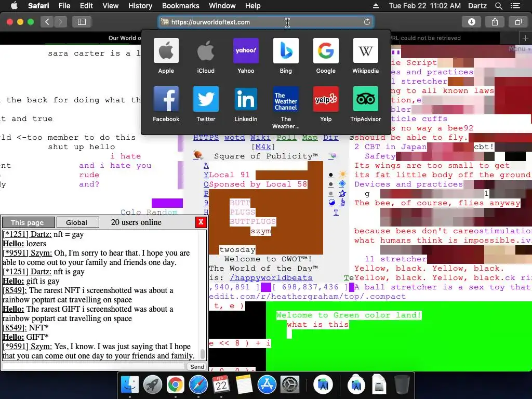This screenshot has width=532, height=399.
Task: Click Safari's forward arrow button
Action: tap(60, 22)
